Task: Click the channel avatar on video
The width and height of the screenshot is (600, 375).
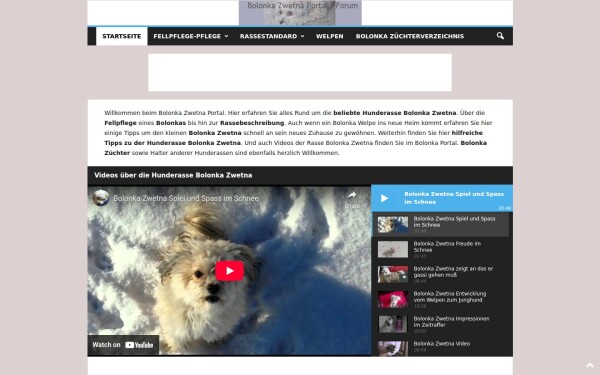Action: pos(101,198)
